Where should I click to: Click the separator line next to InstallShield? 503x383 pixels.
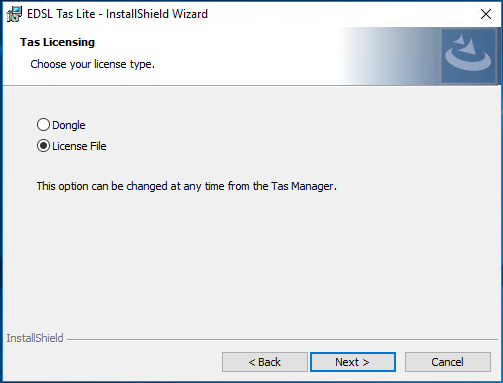[282, 340]
